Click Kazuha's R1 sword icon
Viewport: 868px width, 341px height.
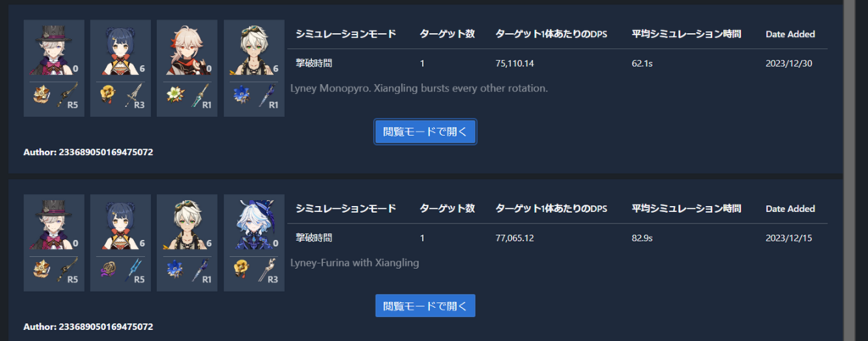click(x=202, y=95)
